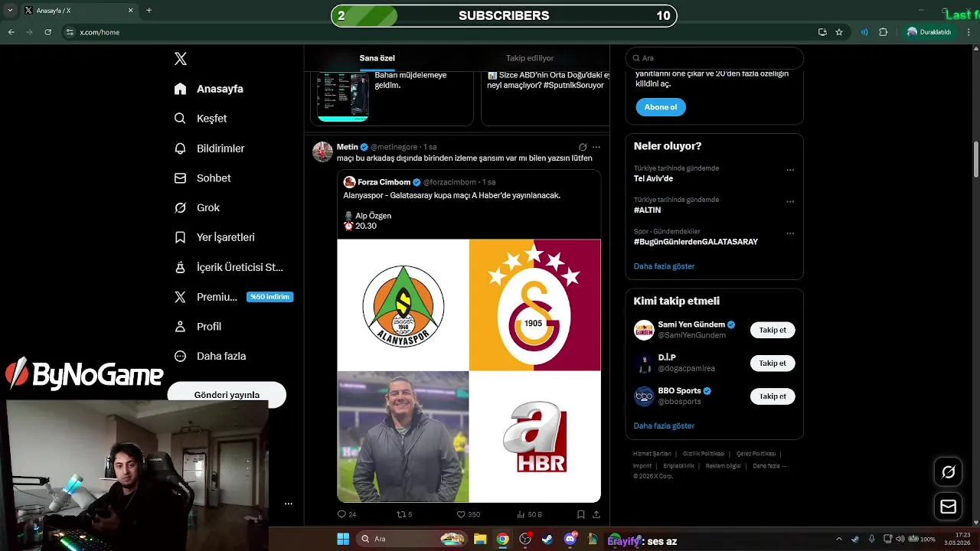
Task: Click Gönderi yayınla button
Action: click(227, 395)
